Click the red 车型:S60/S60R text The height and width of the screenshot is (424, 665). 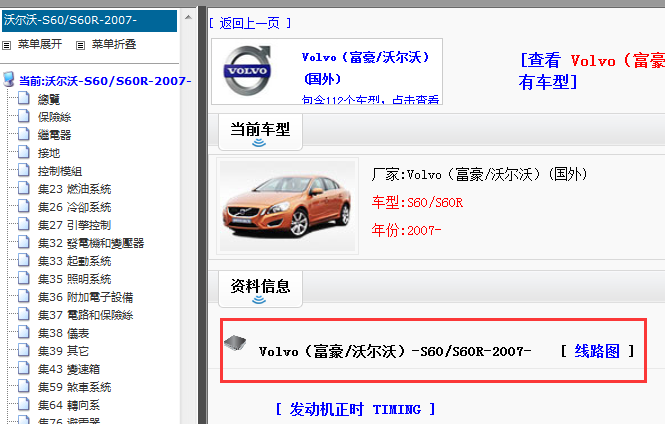[417, 202]
